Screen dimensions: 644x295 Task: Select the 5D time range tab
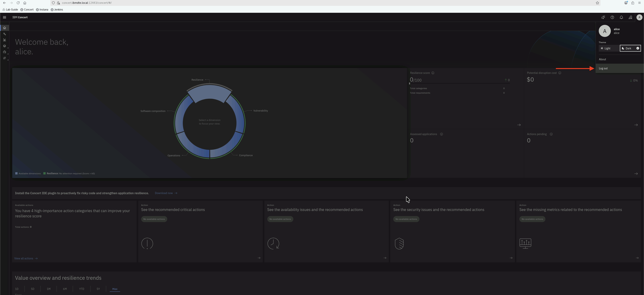coord(32,289)
